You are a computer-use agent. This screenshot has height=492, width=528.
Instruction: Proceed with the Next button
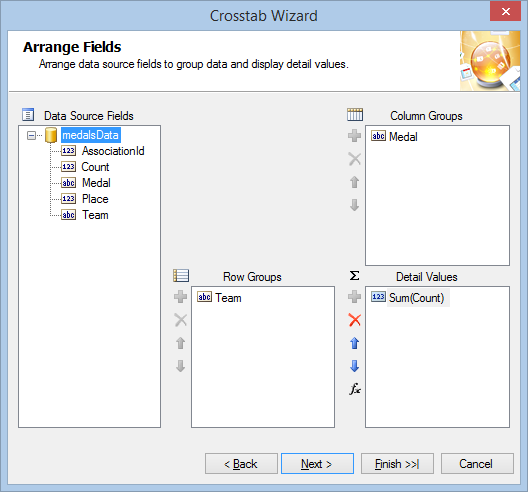click(318, 464)
